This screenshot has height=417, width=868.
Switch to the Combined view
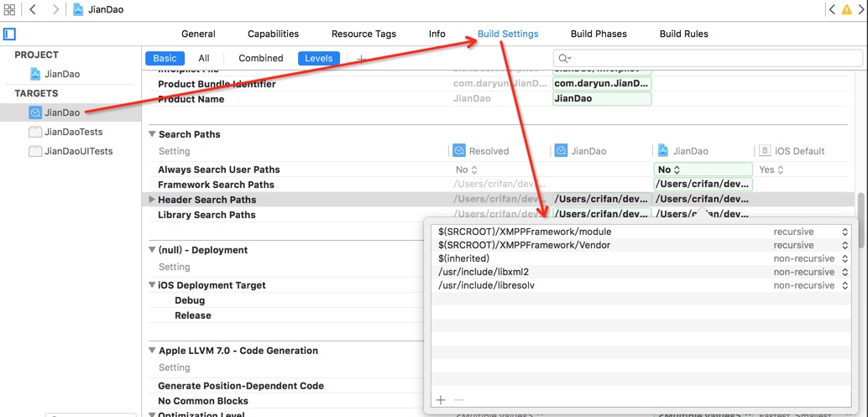[x=260, y=59]
